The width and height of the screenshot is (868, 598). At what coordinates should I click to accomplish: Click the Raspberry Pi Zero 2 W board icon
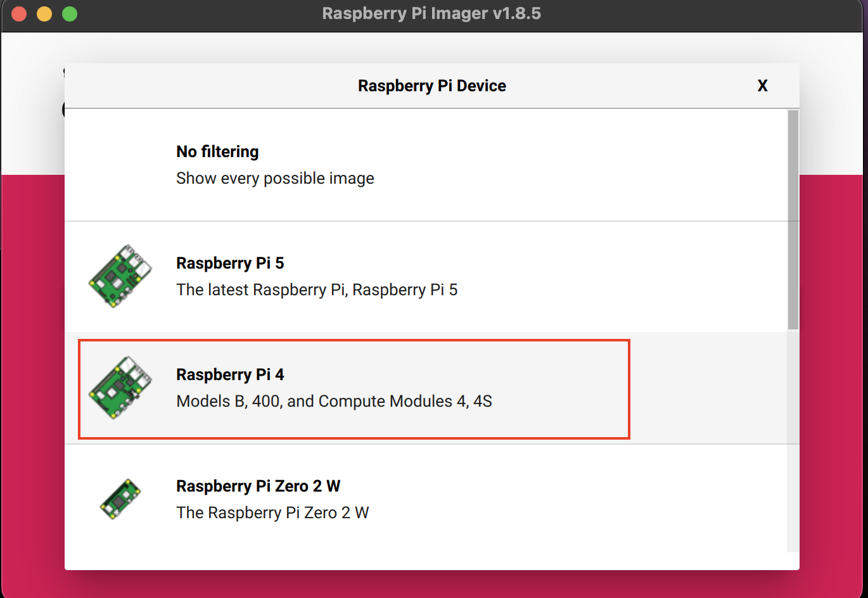(x=122, y=499)
